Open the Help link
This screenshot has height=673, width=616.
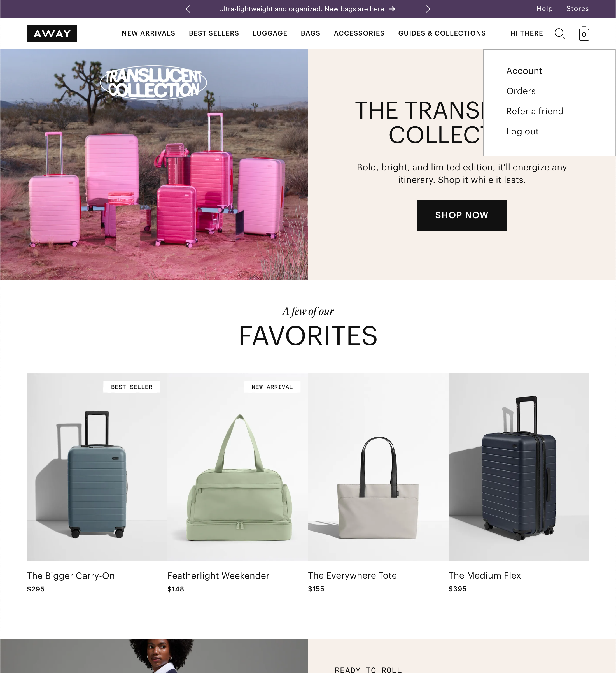pyautogui.click(x=545, y=9)
